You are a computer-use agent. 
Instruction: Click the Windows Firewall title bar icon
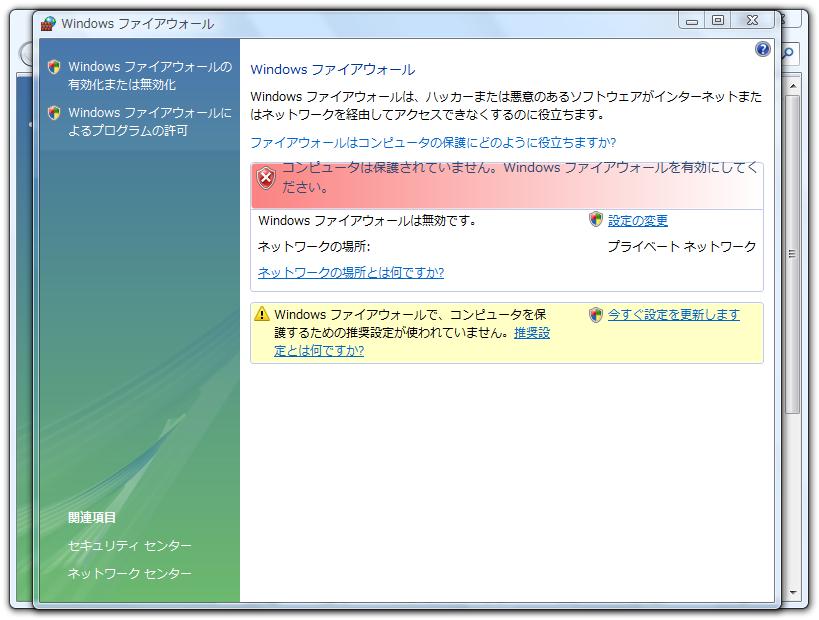point(49,24)
